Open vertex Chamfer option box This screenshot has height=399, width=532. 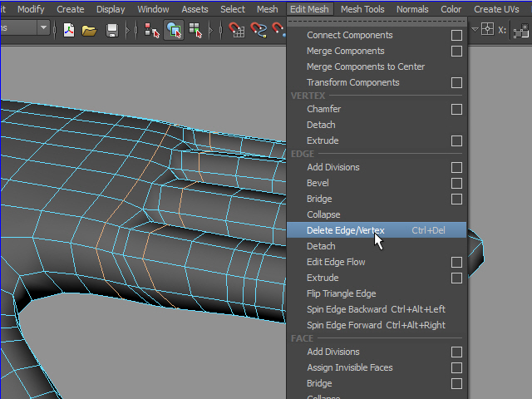point(456,109)
